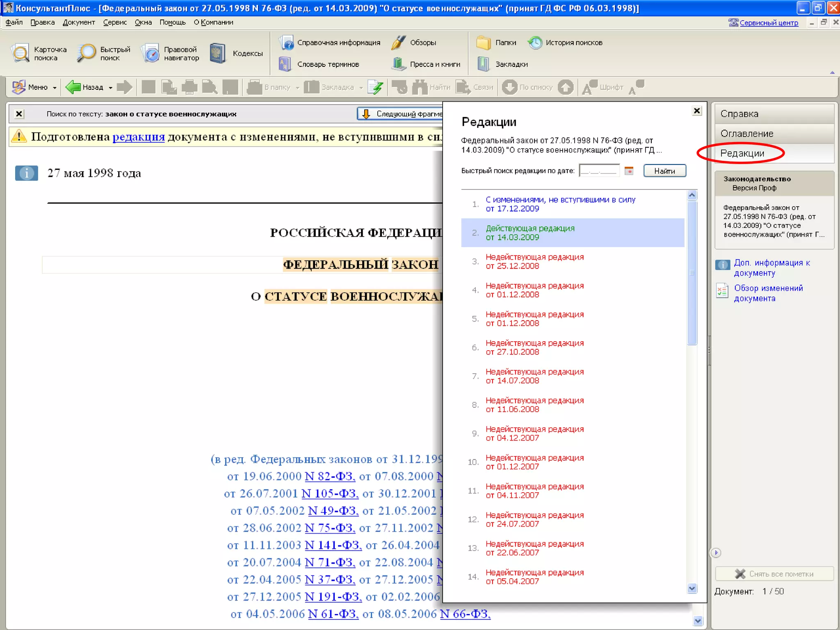Expand Меню dropdown arrow
Viewport: 840px width, 630px height.
pos(55,88)
